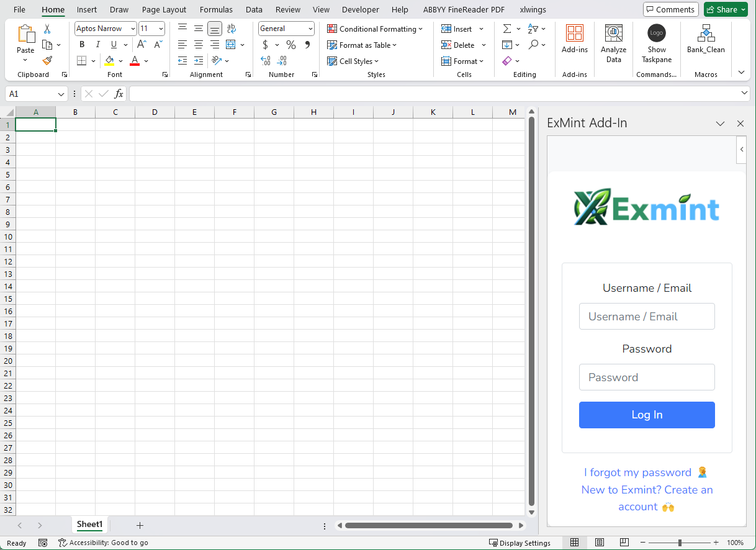This screenshot has height=550, width=756.
Task: Open the Formulas ribbon tab
Action: 216,9
